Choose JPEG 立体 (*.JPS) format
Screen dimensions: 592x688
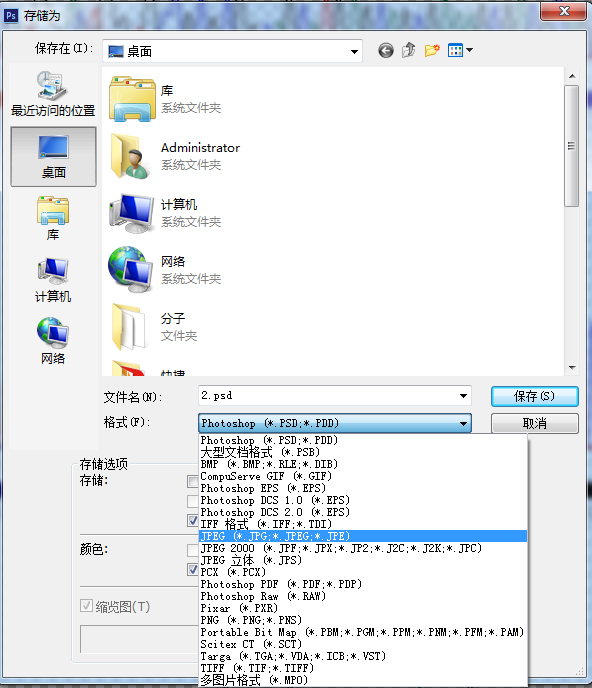pos(363,560)
